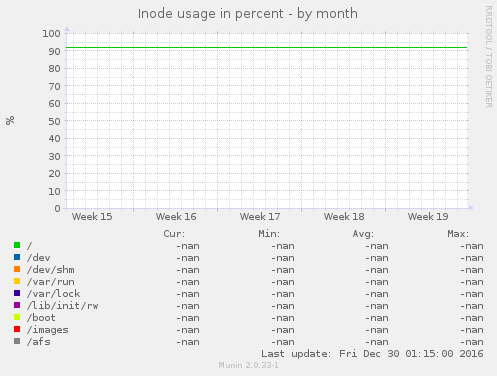Click the /dev legend label

click(x=39, y=258)
